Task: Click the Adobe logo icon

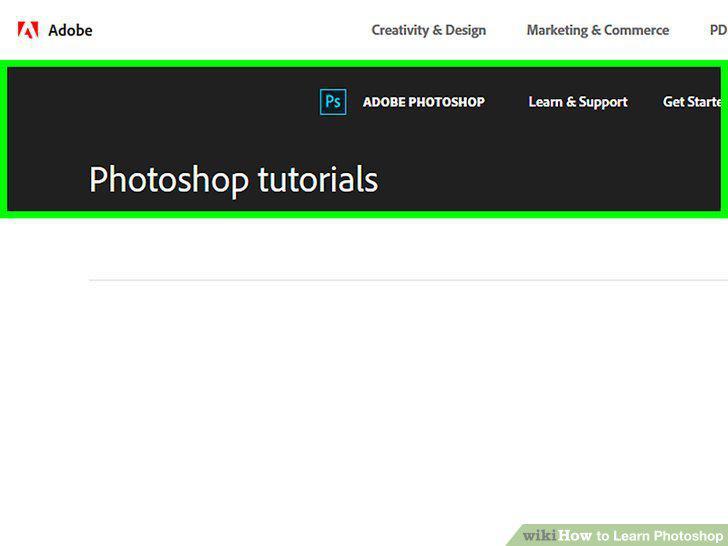Action: coord(28,30)
